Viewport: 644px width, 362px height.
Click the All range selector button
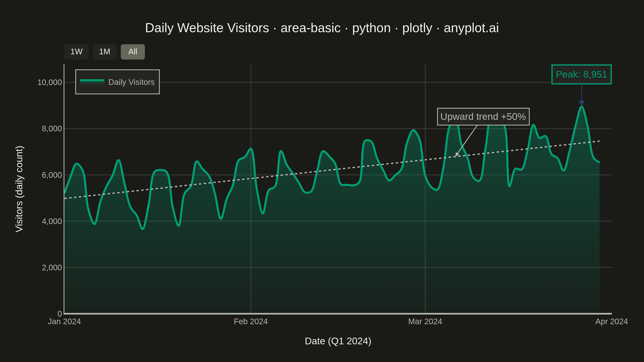[133, 52]
